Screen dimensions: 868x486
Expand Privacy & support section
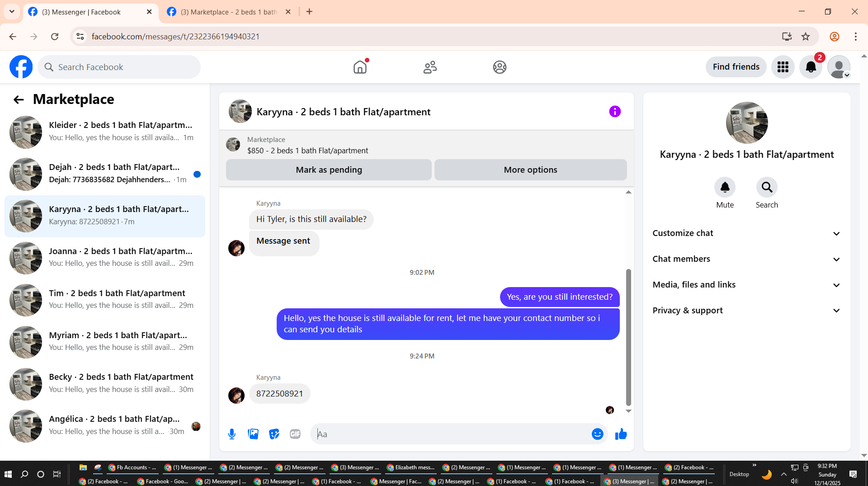(x=746, y=311)
